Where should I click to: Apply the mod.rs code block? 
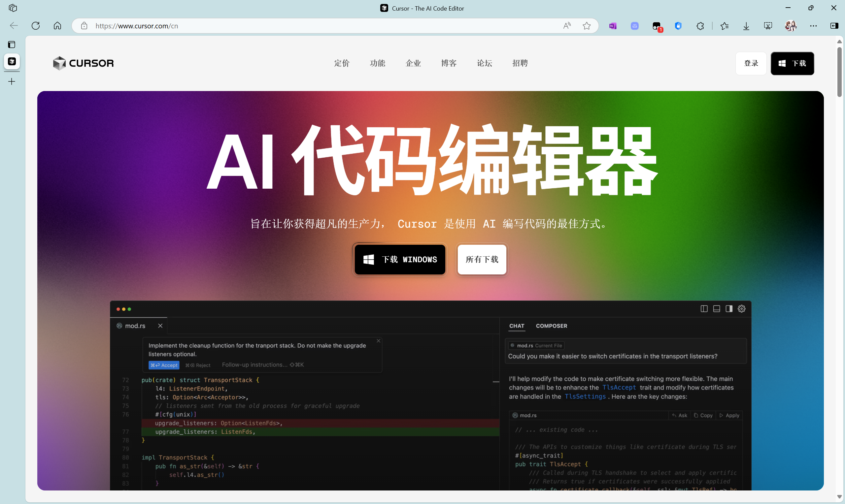click(x=729, y=415)
